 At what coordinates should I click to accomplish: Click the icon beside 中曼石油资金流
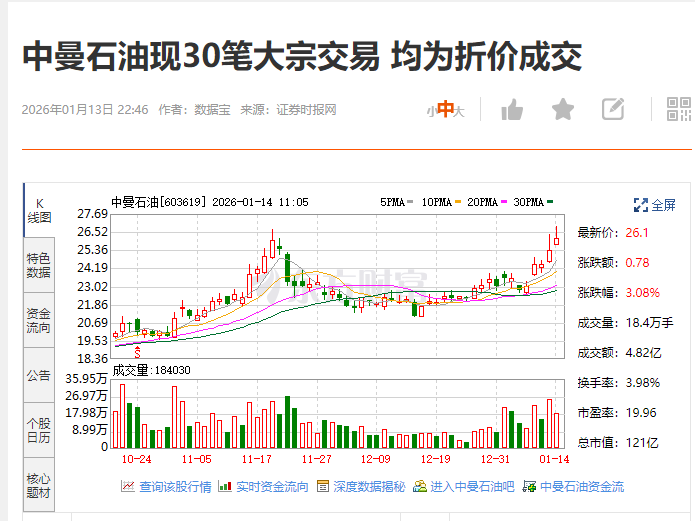[529, 486]
